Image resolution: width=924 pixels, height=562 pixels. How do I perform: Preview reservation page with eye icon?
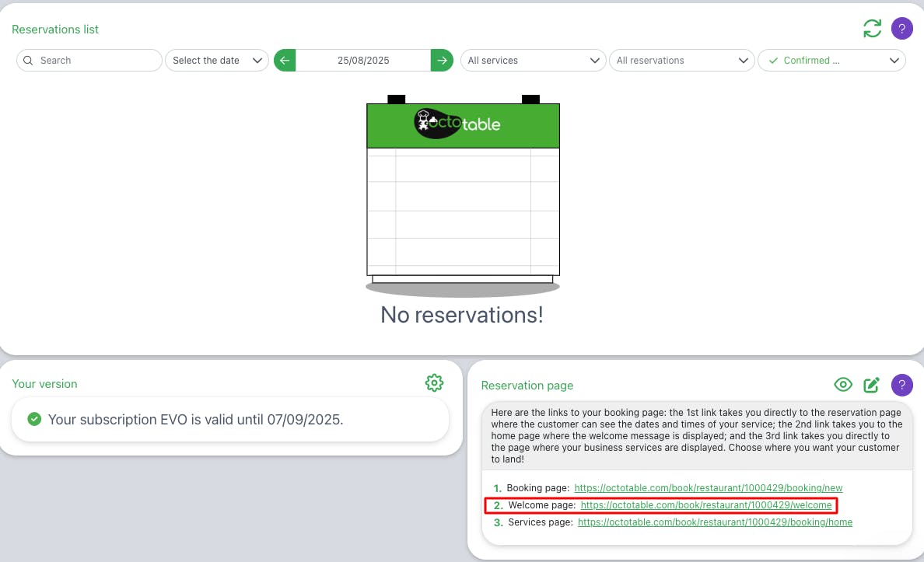tap(843, 385)
